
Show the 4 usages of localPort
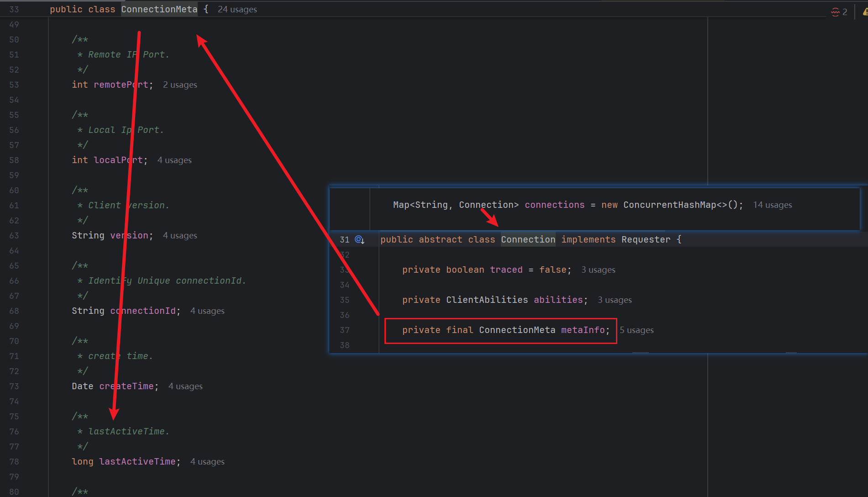click(x=174, y=160)
